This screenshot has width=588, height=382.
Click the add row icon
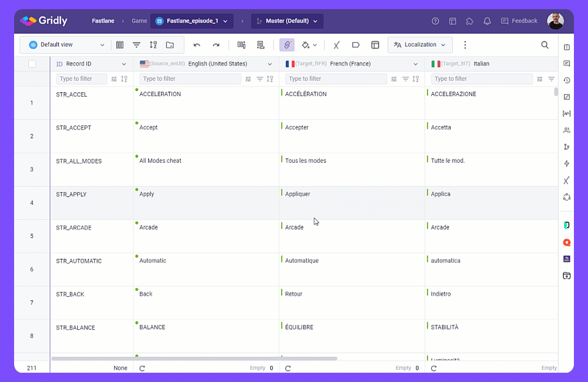pyautogui.click(x=260, y=45)
